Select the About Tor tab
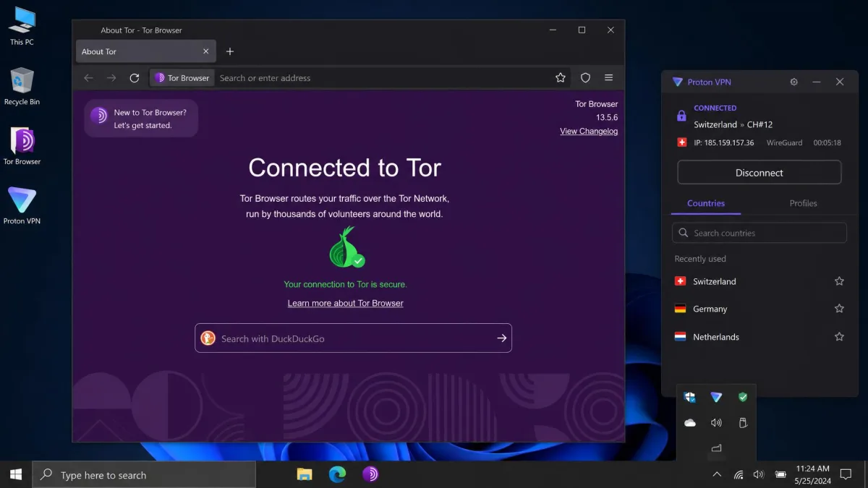Viewport: 868px width, 488px height. coord(145,51)
